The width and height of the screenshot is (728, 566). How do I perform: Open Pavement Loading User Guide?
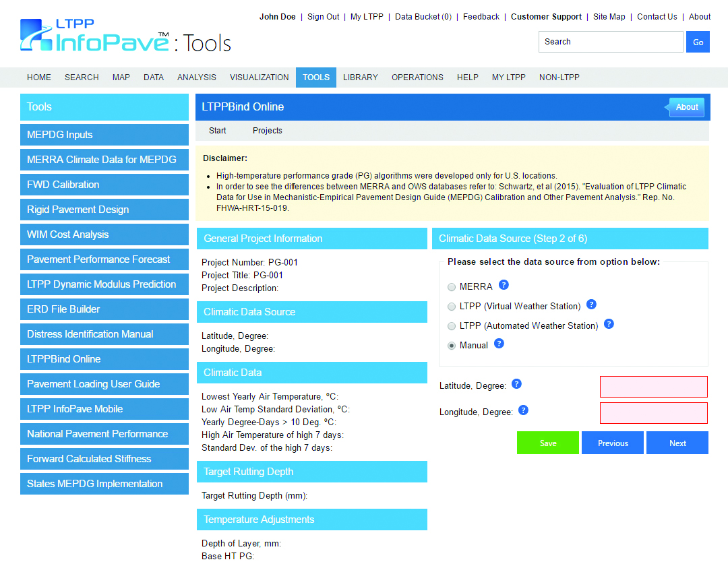[x=104, y=384]
